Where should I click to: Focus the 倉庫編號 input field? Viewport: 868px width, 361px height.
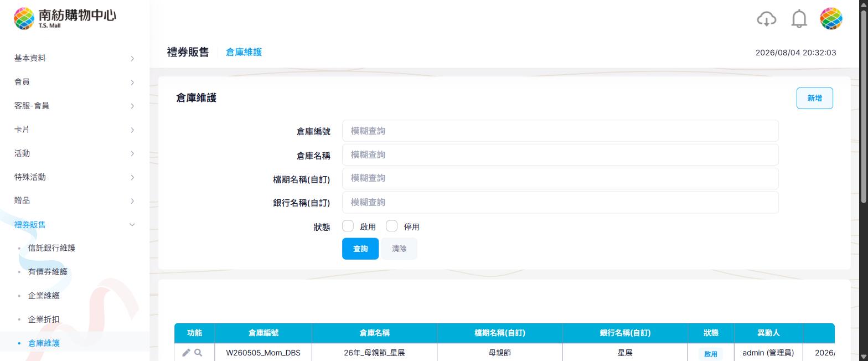click(560, 131)
